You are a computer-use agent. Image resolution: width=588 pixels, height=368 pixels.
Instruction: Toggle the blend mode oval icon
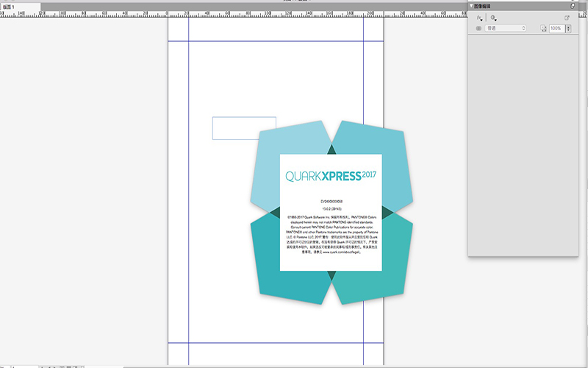pos(478,29)
